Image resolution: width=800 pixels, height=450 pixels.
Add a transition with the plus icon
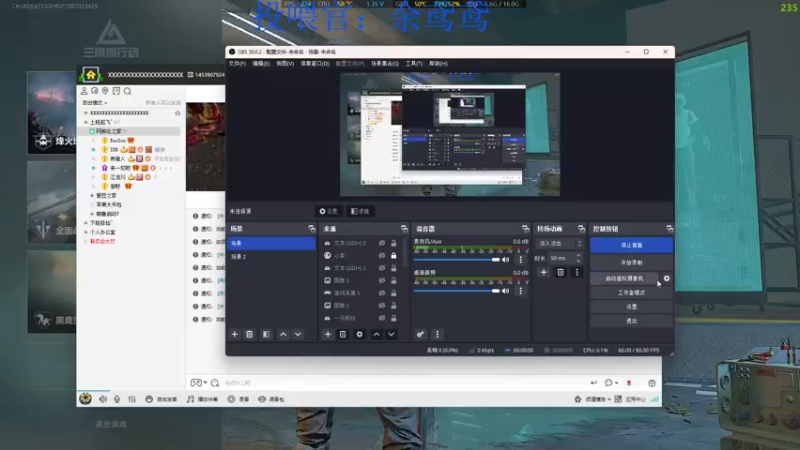point(544,272)
